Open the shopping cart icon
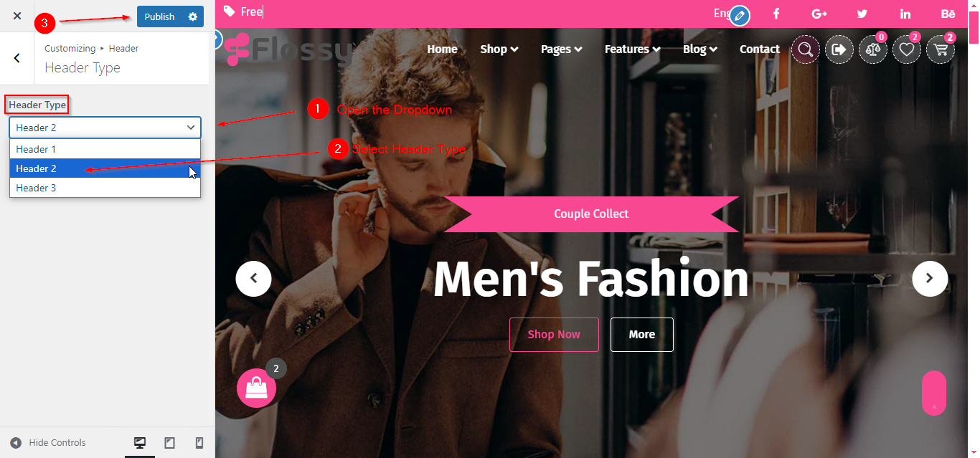The height and width of the screenshot is (458, 980). [x=941, y=49]
